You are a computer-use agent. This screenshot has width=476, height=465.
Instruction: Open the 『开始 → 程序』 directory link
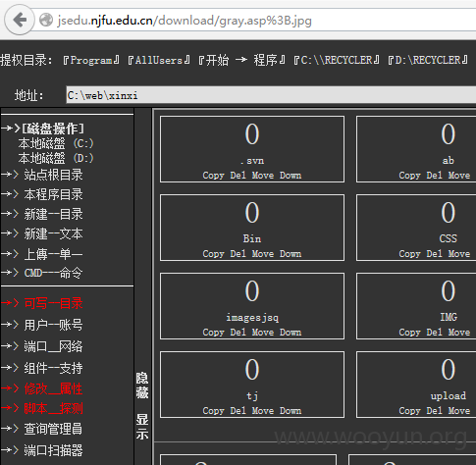tap(241, 60)
